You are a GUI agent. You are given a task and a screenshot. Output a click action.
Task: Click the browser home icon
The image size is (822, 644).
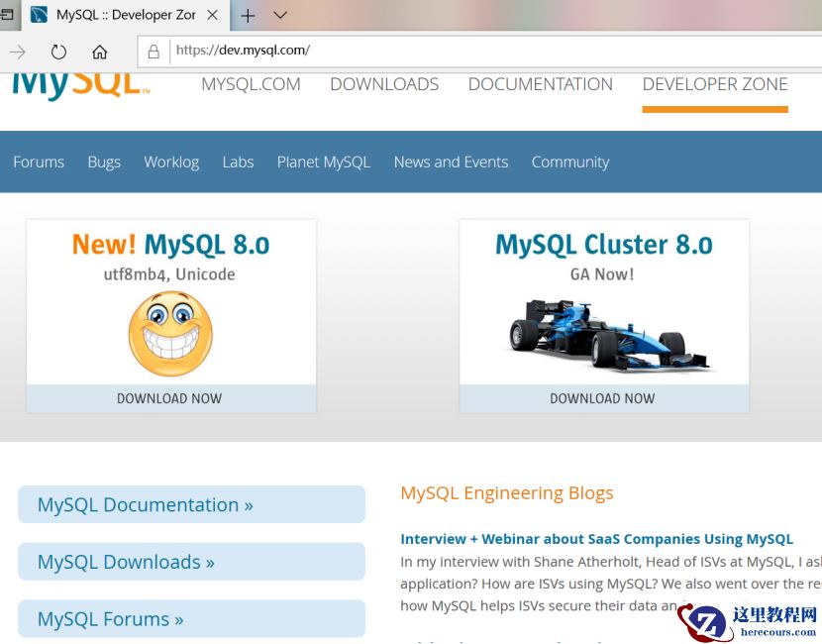[99, 52]
